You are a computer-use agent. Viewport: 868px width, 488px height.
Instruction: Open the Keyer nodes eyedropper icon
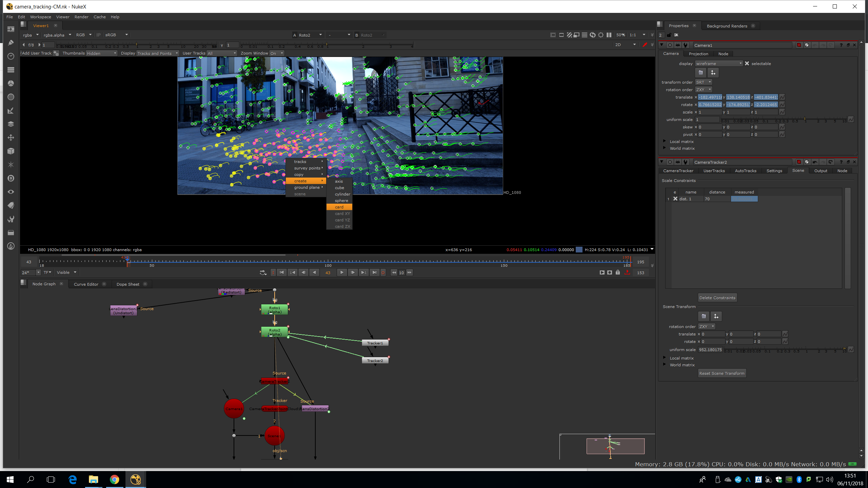click(11, 110)
